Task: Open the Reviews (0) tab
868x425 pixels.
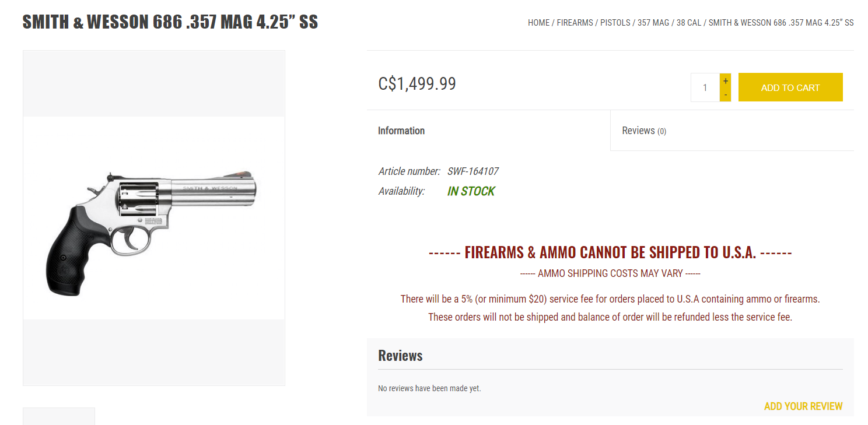Action: point(643,131)
